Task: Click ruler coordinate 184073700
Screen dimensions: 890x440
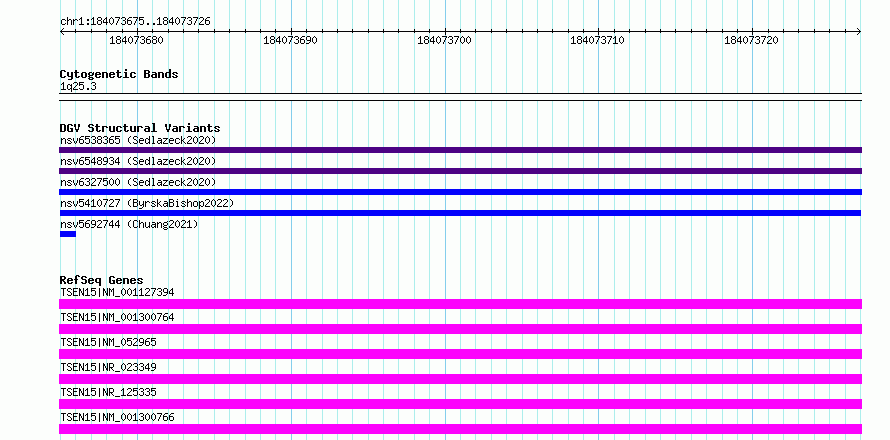Action: (444, 40)
